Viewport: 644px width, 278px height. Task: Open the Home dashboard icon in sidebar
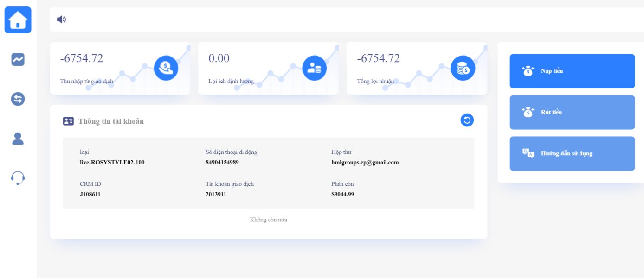[x=18, y=20]
